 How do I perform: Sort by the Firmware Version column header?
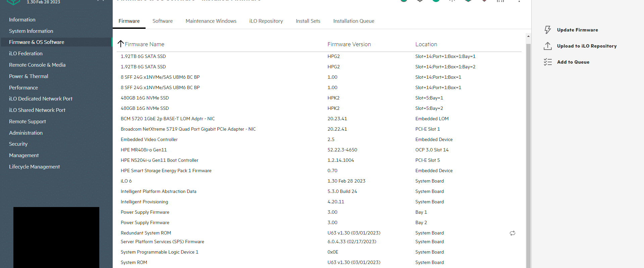[x=349, y=44]
